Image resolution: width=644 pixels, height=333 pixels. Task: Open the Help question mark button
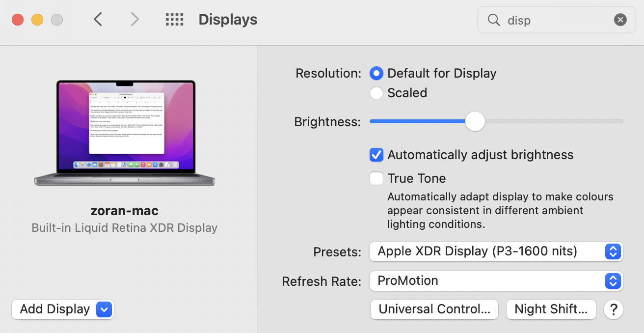[613, 309]
